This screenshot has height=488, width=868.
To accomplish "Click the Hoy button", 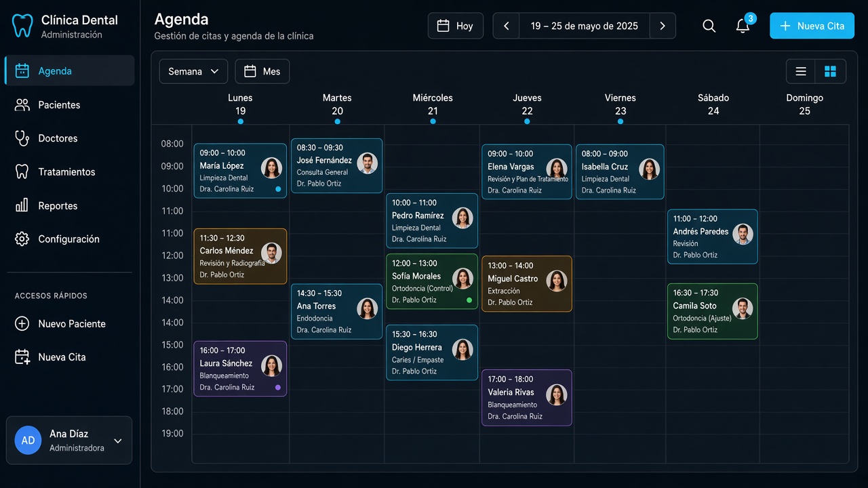I will 456,26.
